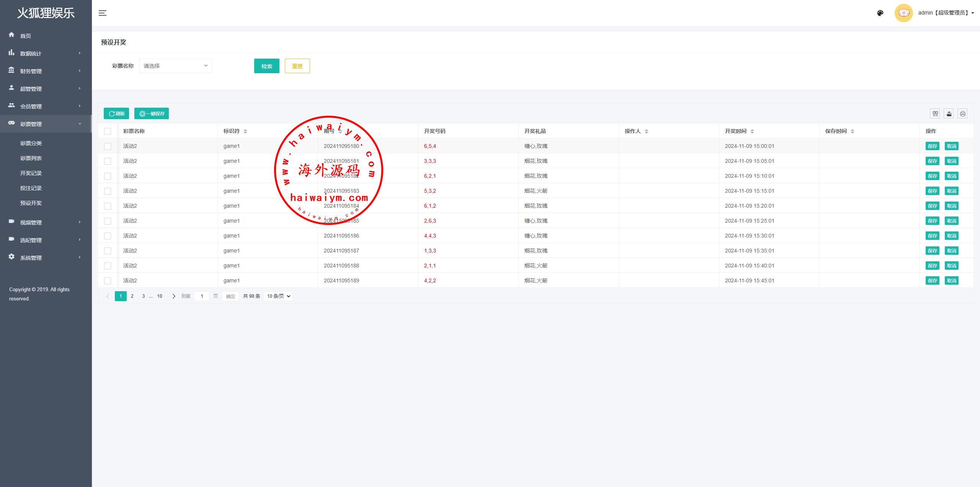
Task: Sort the 标识符 column via its sort arrows
Action: click(245, 131)
